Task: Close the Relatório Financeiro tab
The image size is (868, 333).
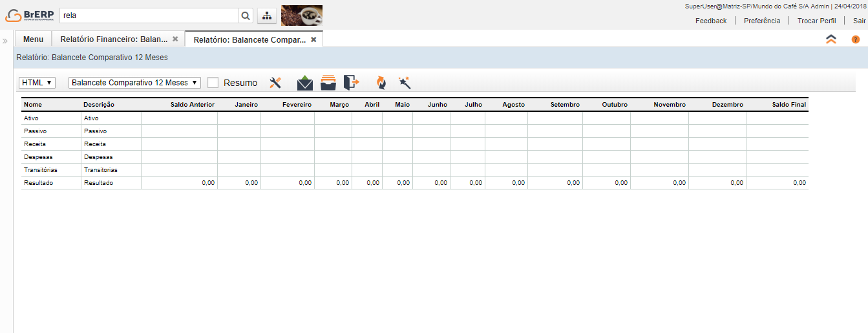Action: click(x=175, y=39)
